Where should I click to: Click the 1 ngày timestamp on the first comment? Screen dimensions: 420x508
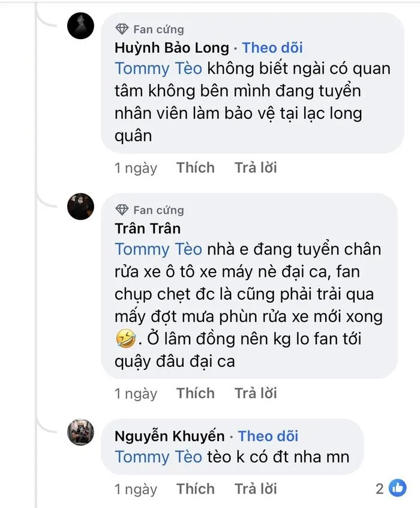point(135,168)
